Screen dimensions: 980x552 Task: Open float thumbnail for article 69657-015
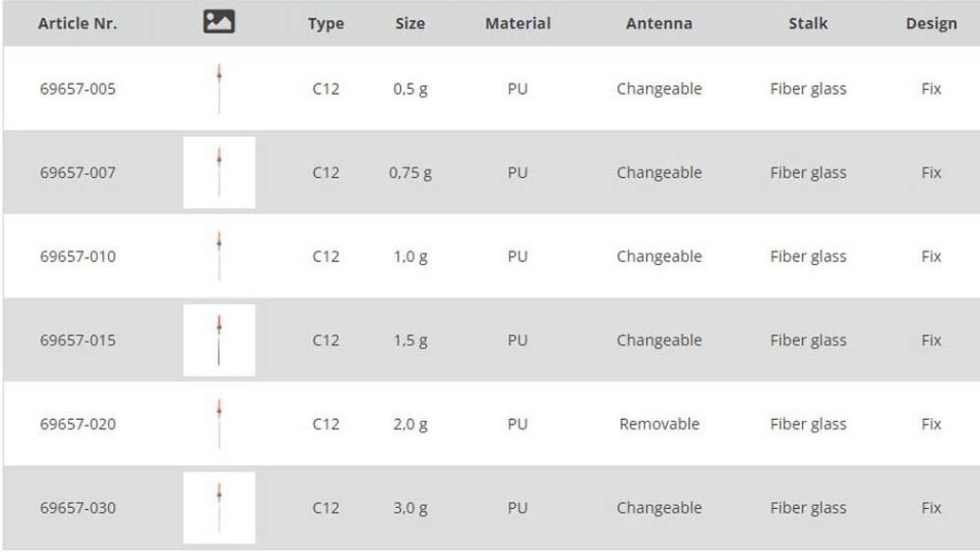click(x=219, y=340)
